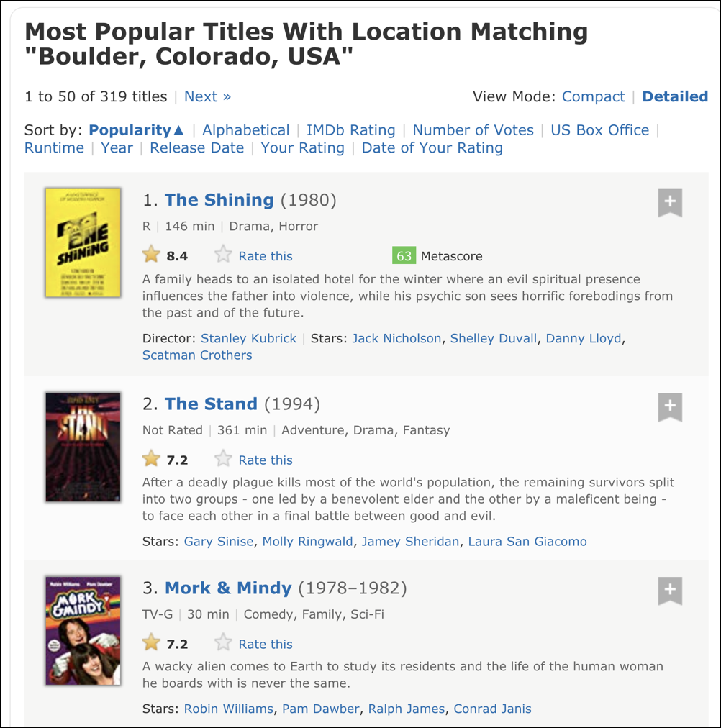Click the green 63 Metascore badge
721x728 pixels.
[404, 256]
